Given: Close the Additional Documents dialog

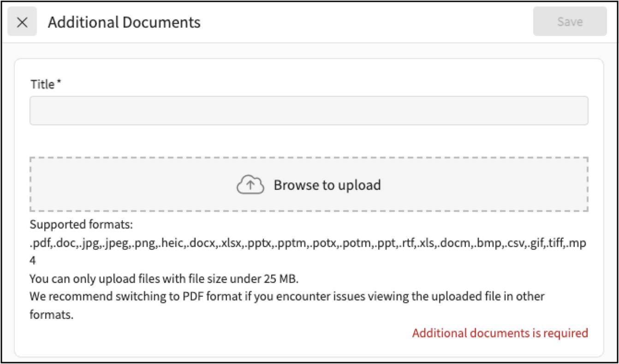Looking at the screenshot, I should 22,22.
